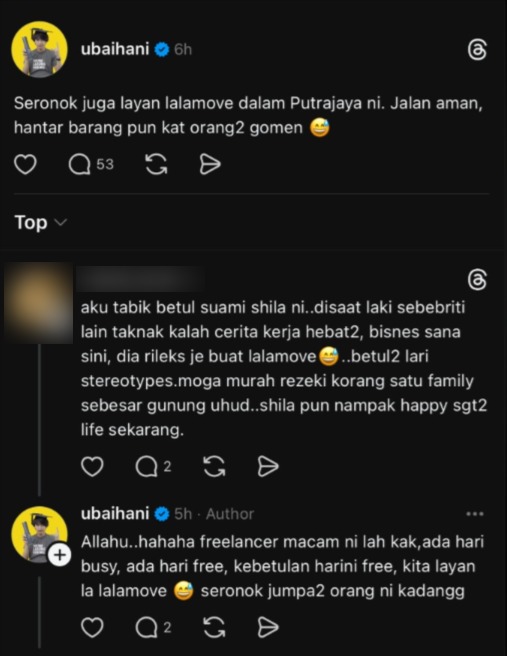This screenshot has height=656, width=507.
Task: Follow ubaihani via plus badge on avatar
Action: tap(60, 555)
